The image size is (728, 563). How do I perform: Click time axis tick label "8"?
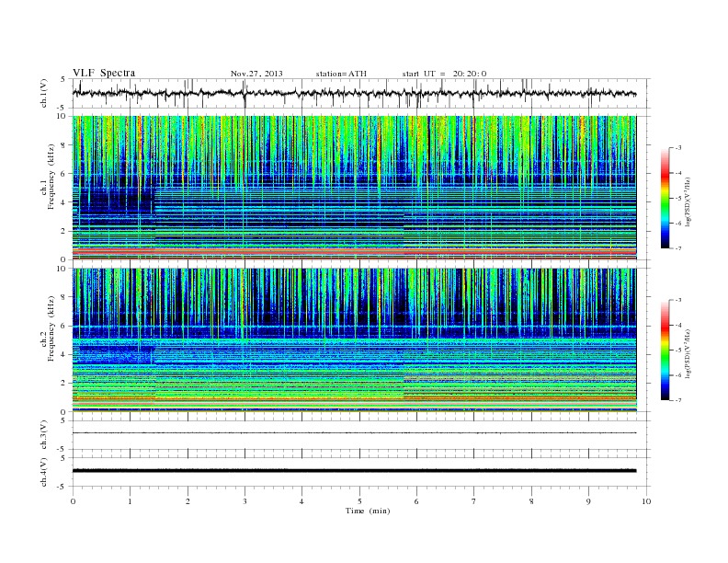pyautogui.click(x=531, y=501)
